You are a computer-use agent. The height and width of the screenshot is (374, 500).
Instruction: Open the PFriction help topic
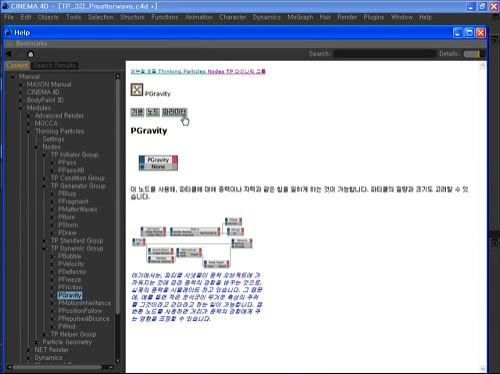[70, 287]
